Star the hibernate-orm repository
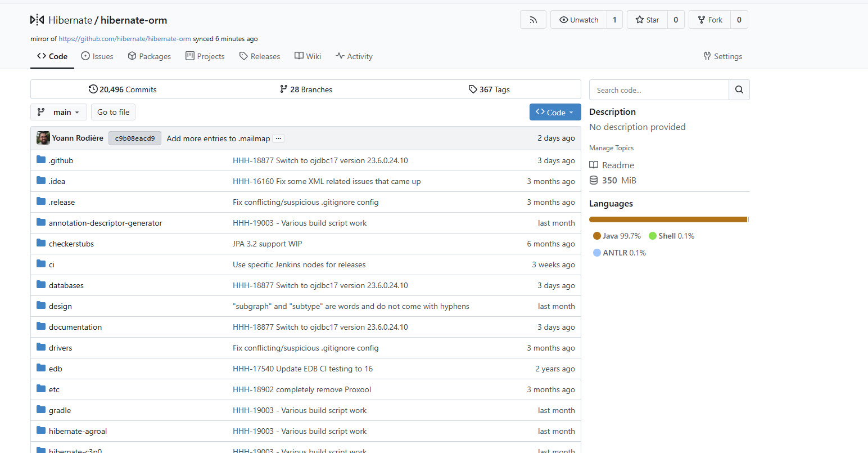The width and height of the screenshot is (868, 453). (647, 20)
